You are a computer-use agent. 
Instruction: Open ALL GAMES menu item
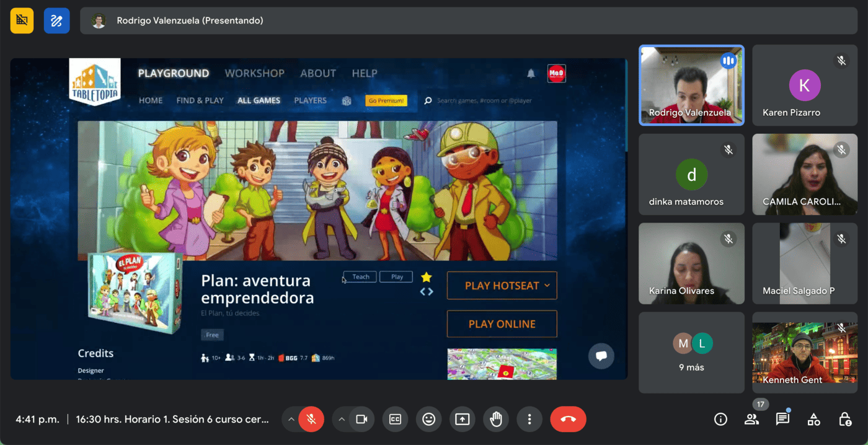point(259,100)
